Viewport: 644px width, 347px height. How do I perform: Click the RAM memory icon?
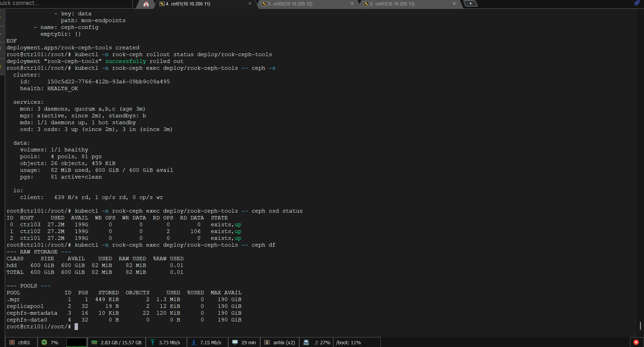94,343
